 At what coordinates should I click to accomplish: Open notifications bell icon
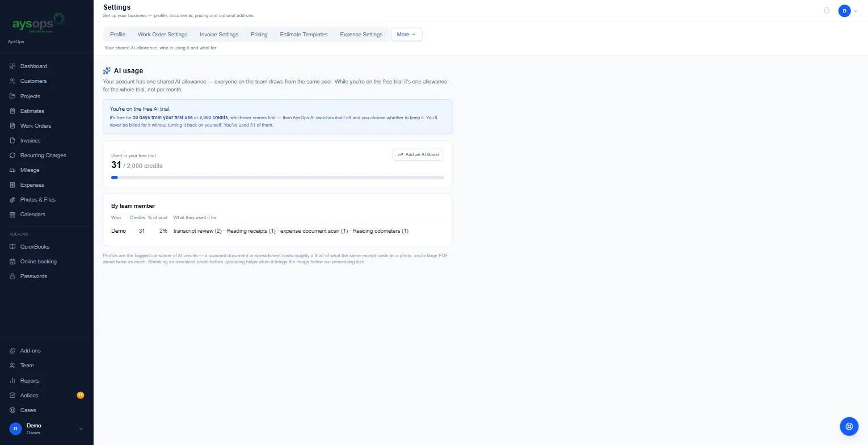tap(827, 11)
